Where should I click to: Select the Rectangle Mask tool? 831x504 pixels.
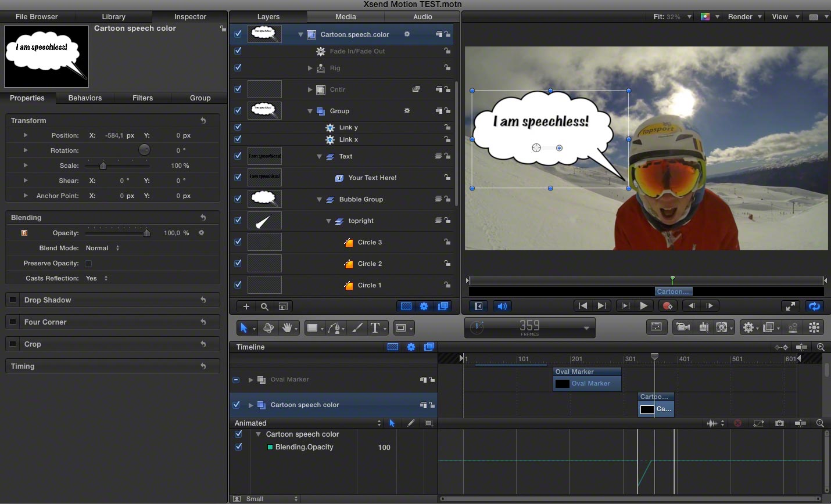pos(400,328)
